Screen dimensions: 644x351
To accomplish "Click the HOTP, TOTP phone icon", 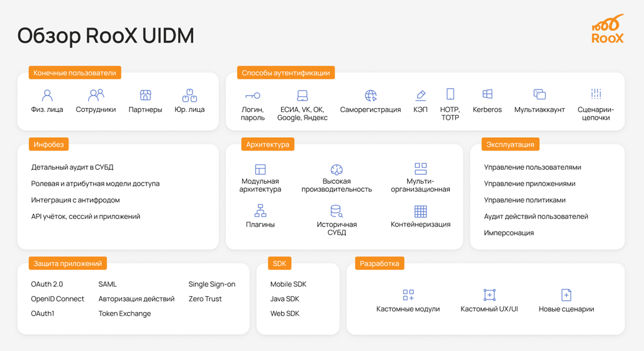I will [450, 94].
